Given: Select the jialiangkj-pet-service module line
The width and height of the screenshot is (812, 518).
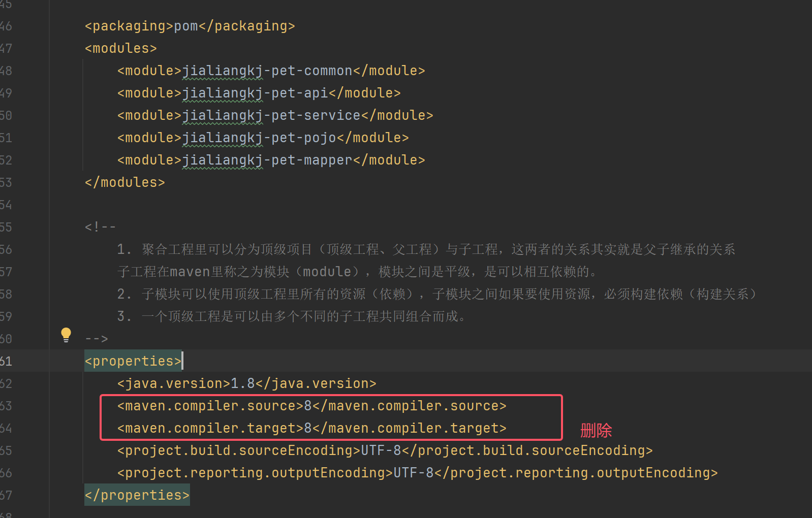Looking at the screenshot, I should [x=275, y=115].
